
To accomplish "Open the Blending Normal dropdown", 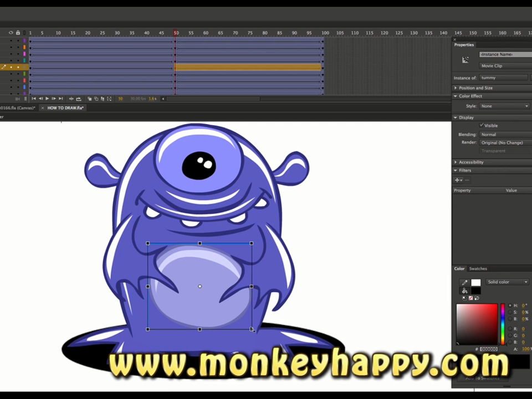I will [x=505, y=134].
